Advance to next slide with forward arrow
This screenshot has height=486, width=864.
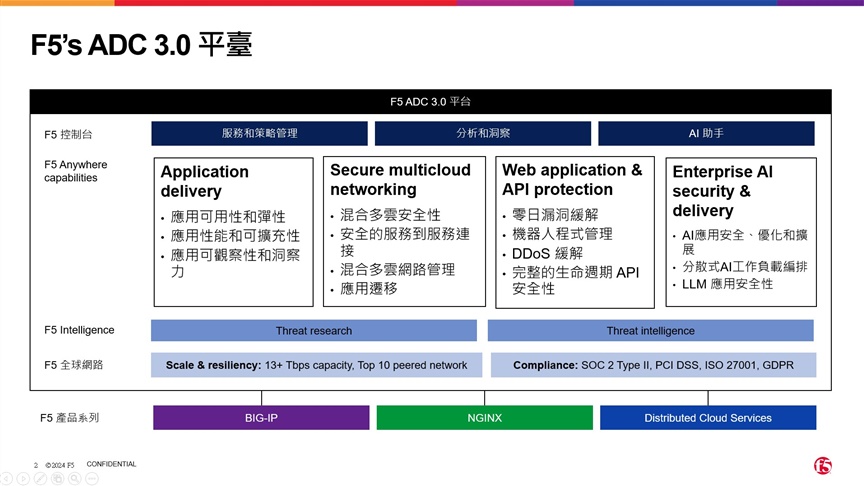pyautogui.click(x=23, y=479)
